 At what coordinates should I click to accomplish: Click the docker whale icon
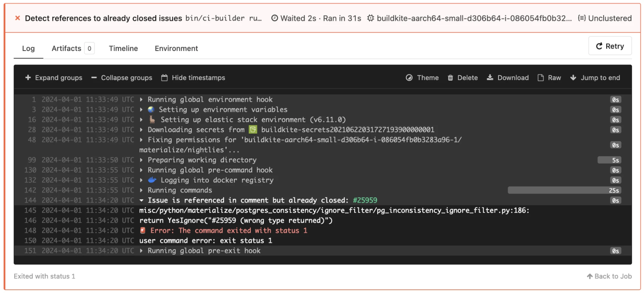point(152,180)
